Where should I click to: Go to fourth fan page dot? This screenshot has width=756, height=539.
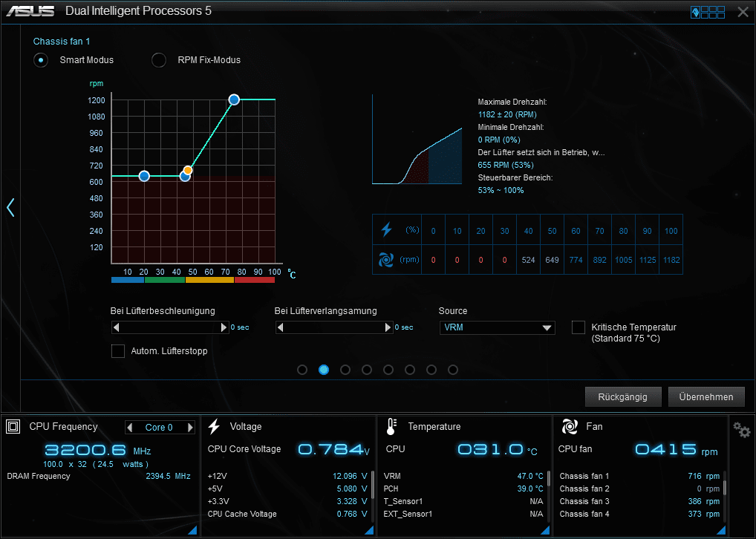click(x=367, y=370)
